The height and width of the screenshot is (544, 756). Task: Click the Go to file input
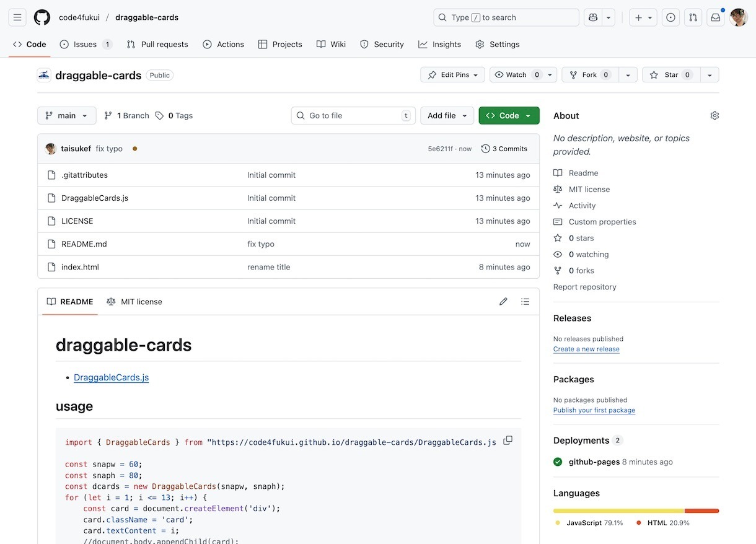pos(353,116)
